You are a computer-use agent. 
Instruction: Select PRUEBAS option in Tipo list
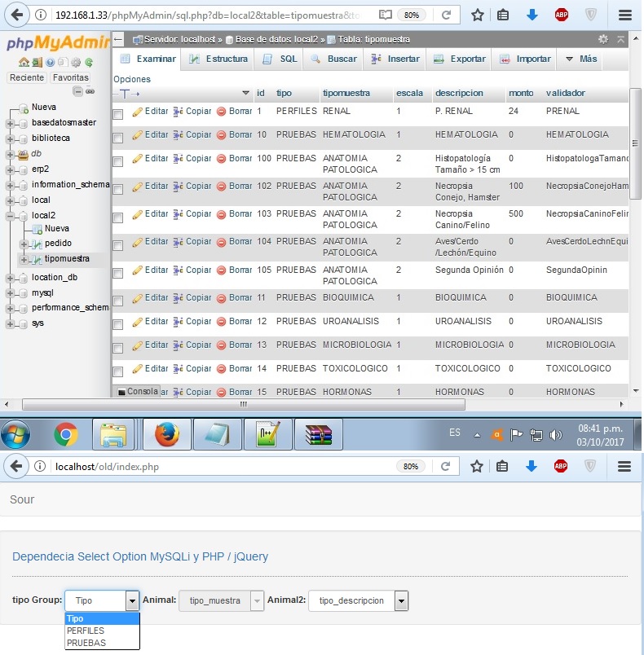86,643
